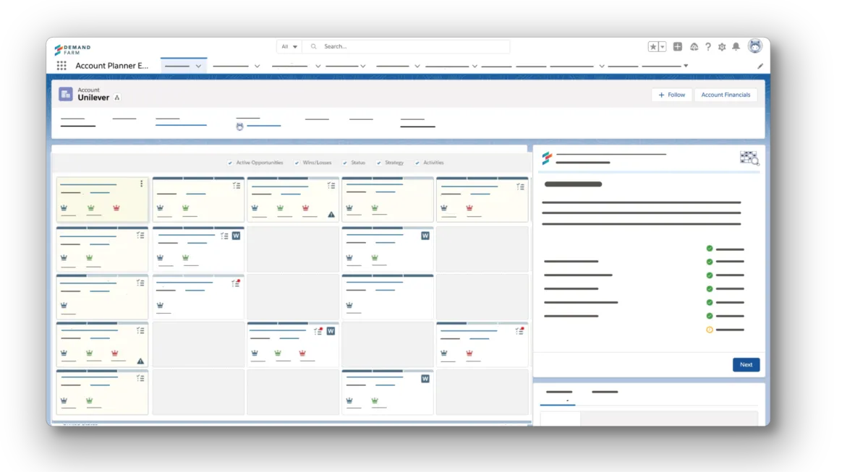Toggle the Activities checkbox
The height and width of the screenshot is (472, 868).
(x=417, y=163)
